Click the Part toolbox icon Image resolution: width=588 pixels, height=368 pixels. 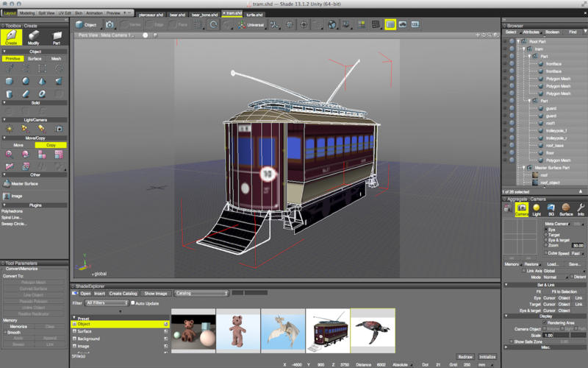pos(57,38)
